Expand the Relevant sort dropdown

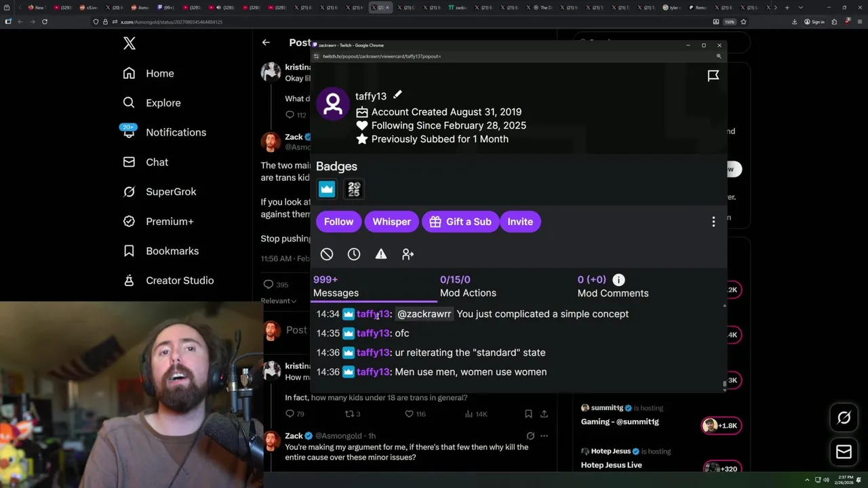278,301
